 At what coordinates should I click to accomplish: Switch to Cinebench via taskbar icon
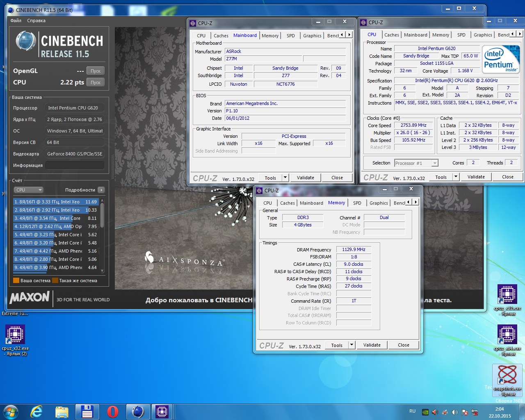[x=138, y=412]
